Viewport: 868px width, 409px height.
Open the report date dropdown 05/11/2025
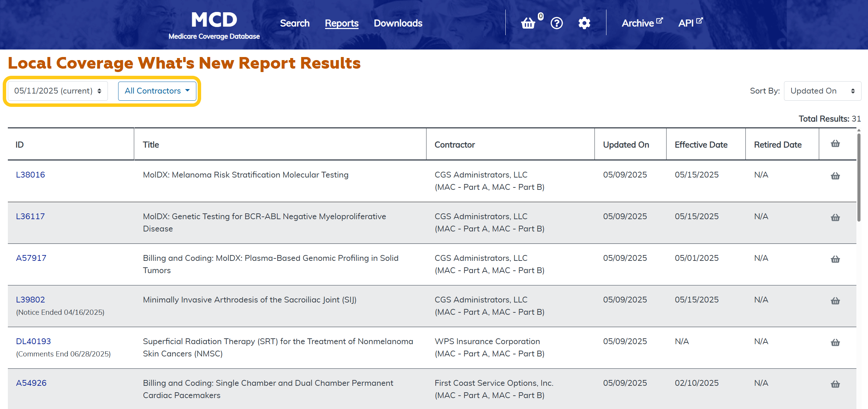[58, 91]
